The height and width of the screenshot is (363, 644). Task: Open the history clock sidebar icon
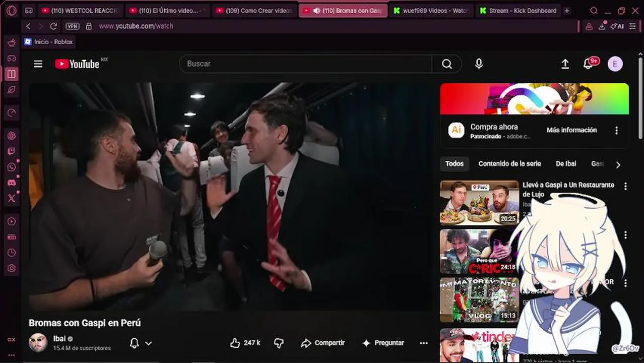click(12, 253)
